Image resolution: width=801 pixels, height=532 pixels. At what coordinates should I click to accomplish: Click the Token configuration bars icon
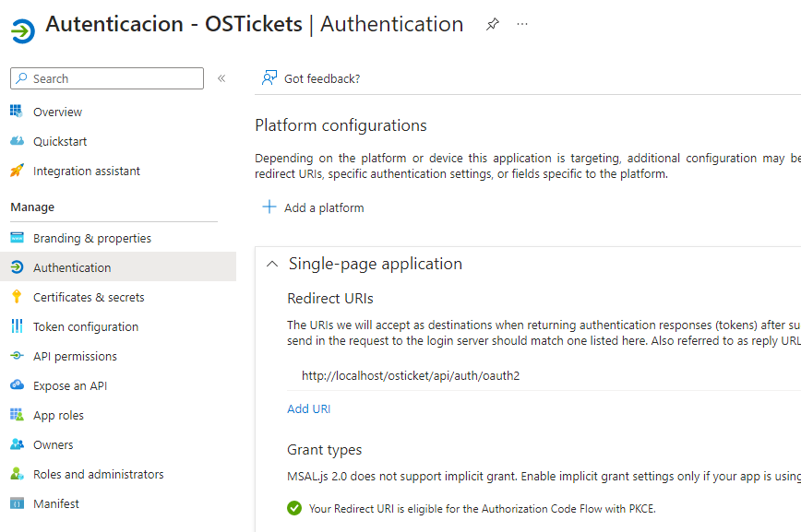point(17,325)
